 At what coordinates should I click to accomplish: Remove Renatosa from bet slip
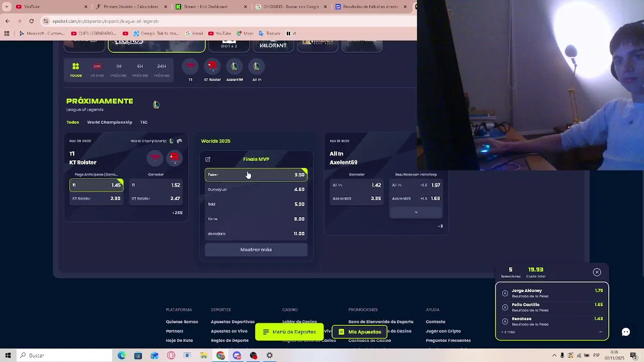click(505, 321)
